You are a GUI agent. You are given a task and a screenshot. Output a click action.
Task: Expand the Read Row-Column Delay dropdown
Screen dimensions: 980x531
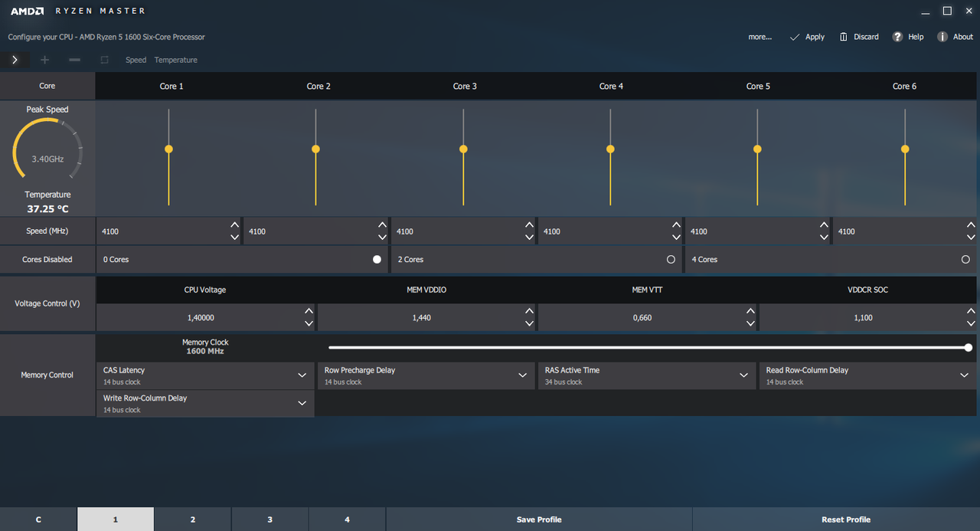[964, 375]
